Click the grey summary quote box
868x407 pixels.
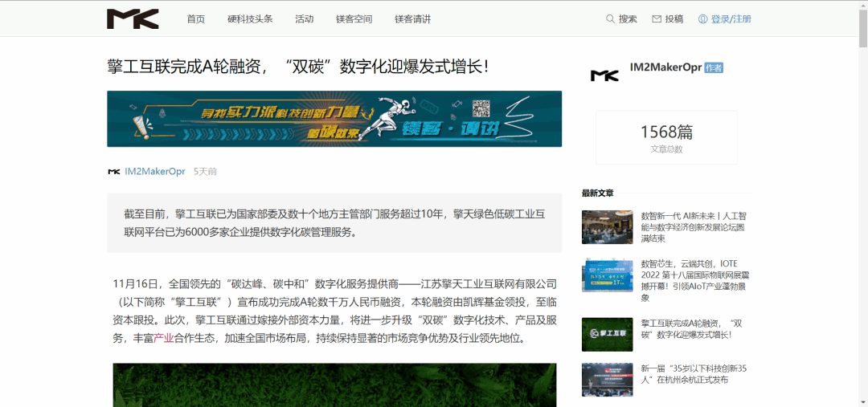(334, 223)
